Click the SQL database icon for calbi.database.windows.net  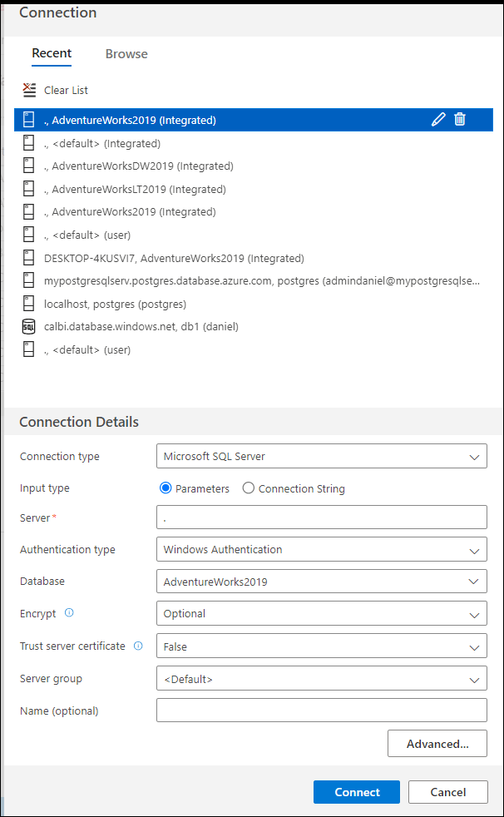point(30,327)
